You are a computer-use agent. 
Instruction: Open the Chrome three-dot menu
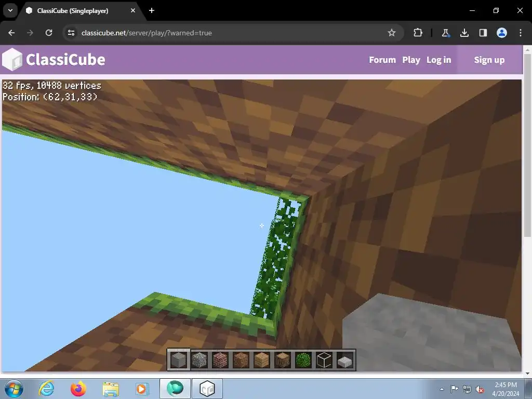click(521, 33)
